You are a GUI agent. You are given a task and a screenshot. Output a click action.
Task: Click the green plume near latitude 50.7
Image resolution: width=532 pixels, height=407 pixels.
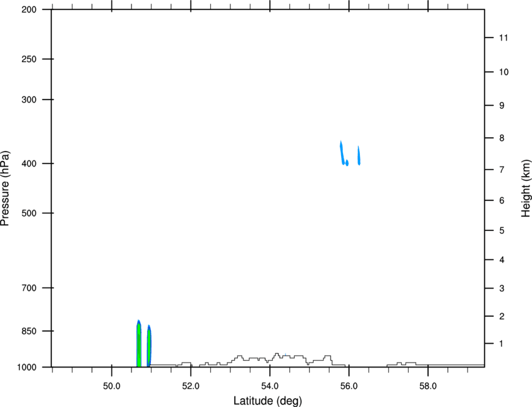click(139, 344)
